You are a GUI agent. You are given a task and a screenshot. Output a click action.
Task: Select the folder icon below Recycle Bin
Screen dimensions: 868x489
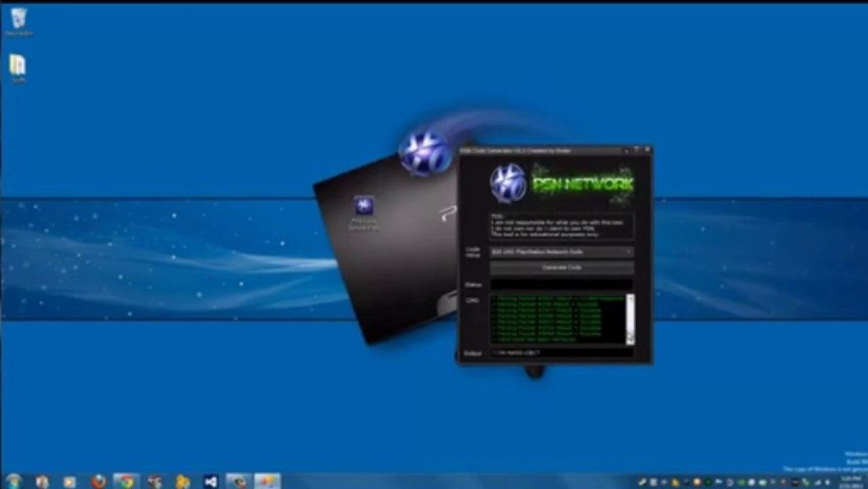(x=18, y=68)
